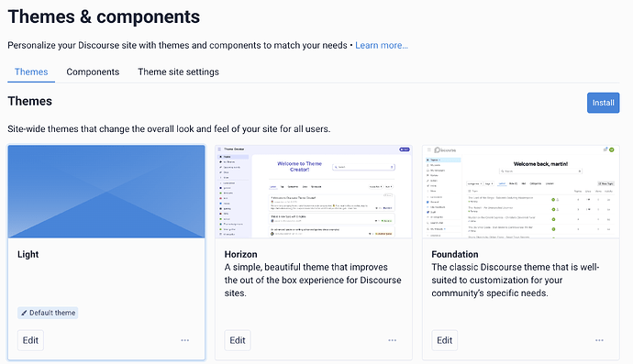This screenshot has height=364, width=633.
Task: Switch to the Components tab
Action: 93,72
